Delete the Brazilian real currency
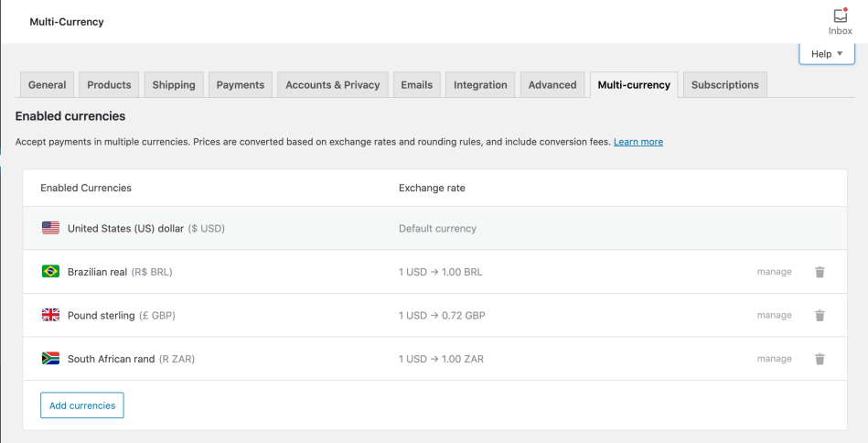 tap(820, 272)
